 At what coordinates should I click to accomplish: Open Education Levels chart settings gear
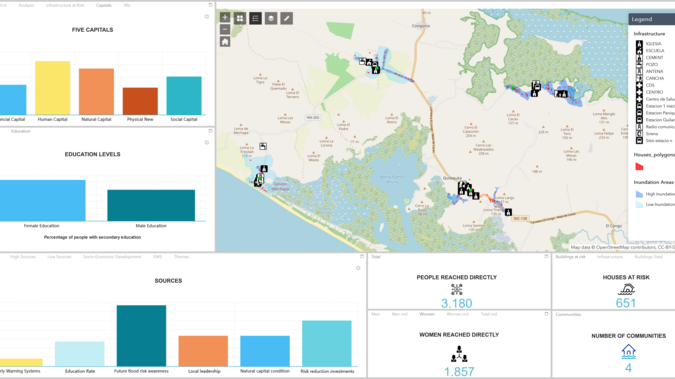tap(207, 143)
